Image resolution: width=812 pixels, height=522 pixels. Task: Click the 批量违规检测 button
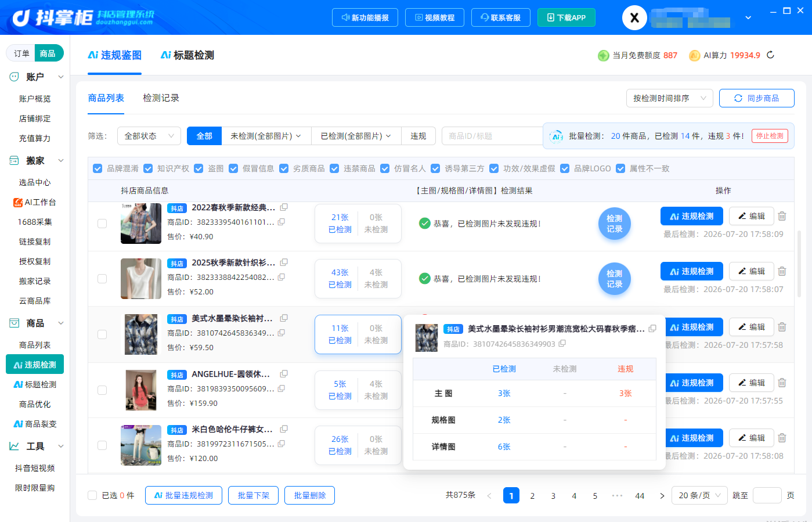click(183, 495)
